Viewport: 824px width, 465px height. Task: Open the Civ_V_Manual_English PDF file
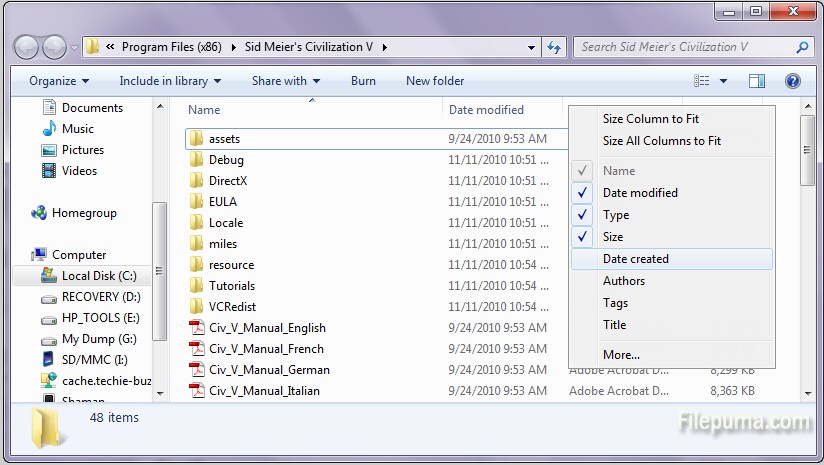pos(267,328)
